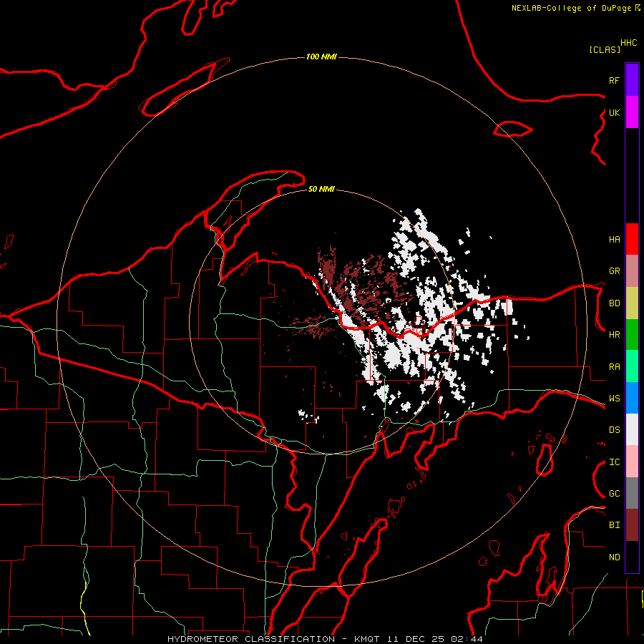Screen dimensions: 644x644
Task: Click the HA legend label
Action: (x=614, y=240)
